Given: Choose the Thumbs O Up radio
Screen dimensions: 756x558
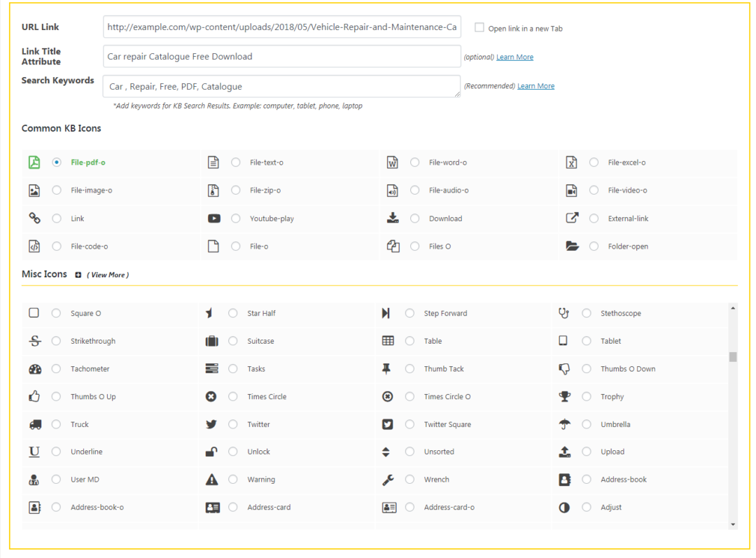Looking at the screenshot, I should tap(57, 396).
